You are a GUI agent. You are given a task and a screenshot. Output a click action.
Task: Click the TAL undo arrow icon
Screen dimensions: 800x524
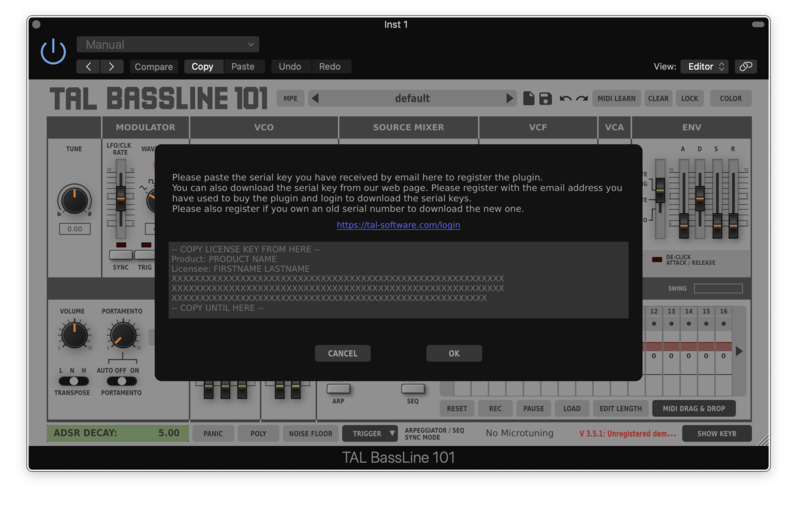(x=565, y=98)
